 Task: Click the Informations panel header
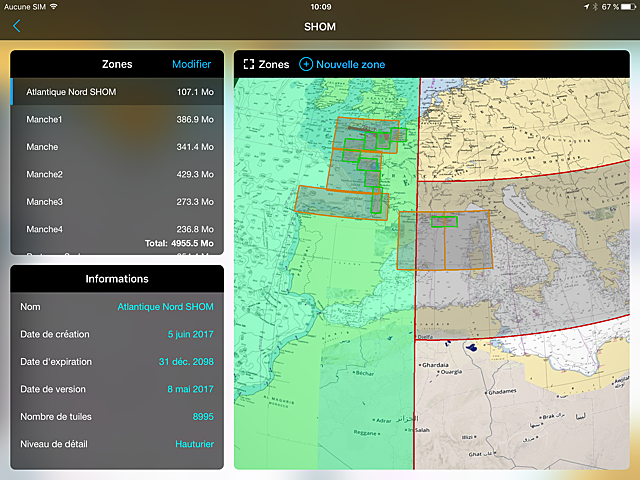[x=117, y=279]
